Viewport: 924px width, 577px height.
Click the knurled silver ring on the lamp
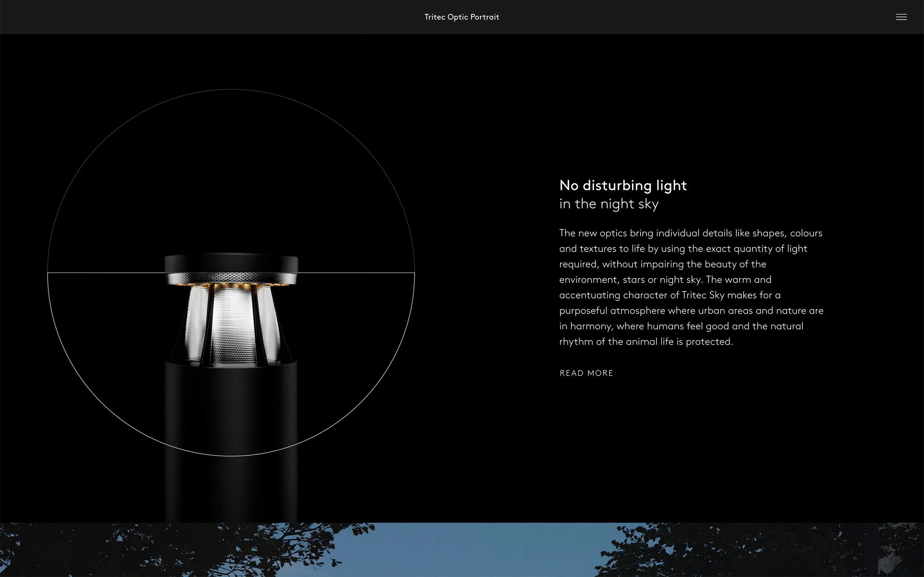pos(231,278)
